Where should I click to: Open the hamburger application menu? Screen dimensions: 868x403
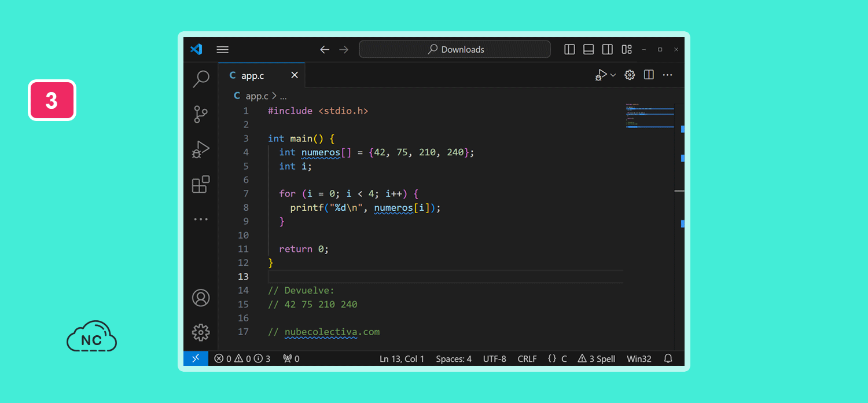click(223, 49)
